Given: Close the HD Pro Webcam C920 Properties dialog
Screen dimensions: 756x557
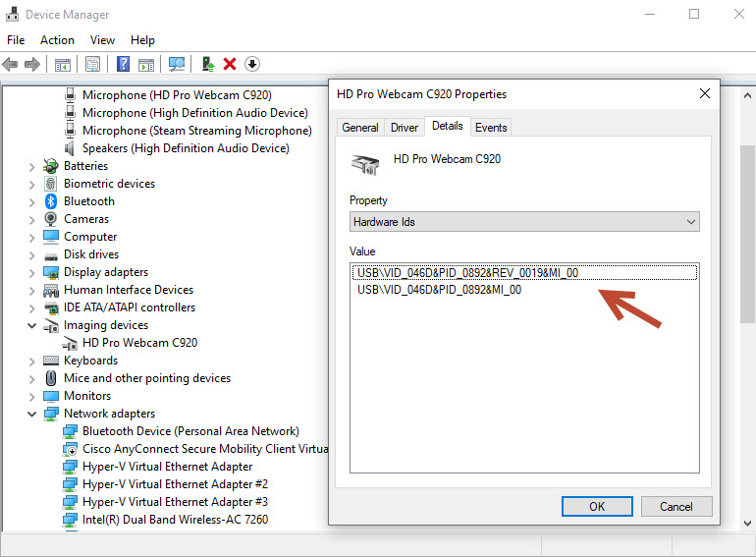Looking at the screenshot, I should pyautogui.click(x=704, y=93).
